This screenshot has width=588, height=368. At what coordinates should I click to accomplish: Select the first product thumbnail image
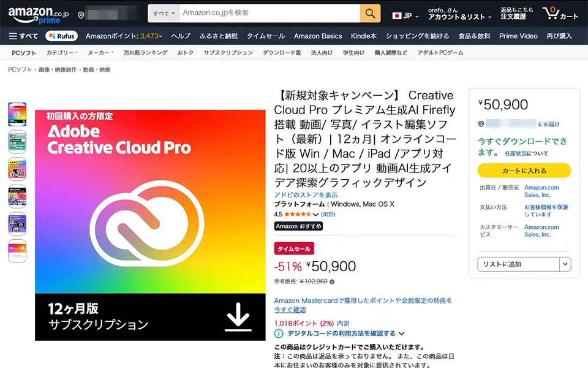point(17,115)
